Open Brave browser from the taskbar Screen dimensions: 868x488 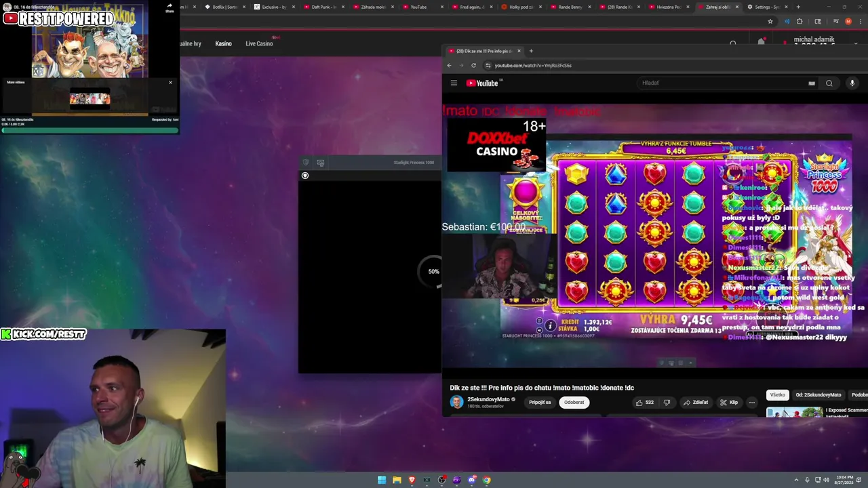click(412, 480)
